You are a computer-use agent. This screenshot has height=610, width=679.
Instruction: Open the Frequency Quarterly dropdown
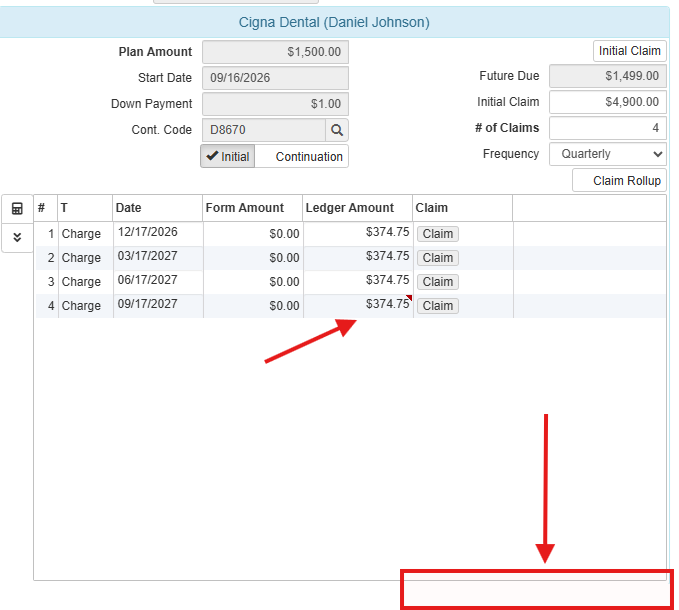pos(608,154)
